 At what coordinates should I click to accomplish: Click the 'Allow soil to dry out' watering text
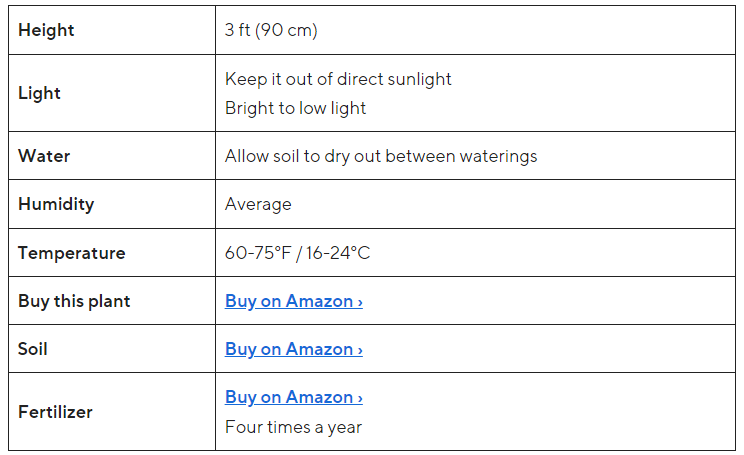pos(381,156)
